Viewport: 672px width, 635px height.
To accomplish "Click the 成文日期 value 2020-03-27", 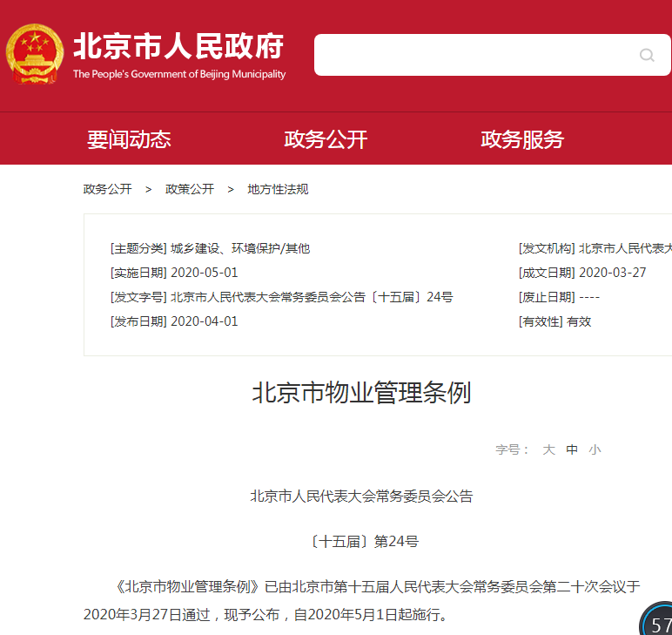I will pyautogui.click(x=613, y=273).
